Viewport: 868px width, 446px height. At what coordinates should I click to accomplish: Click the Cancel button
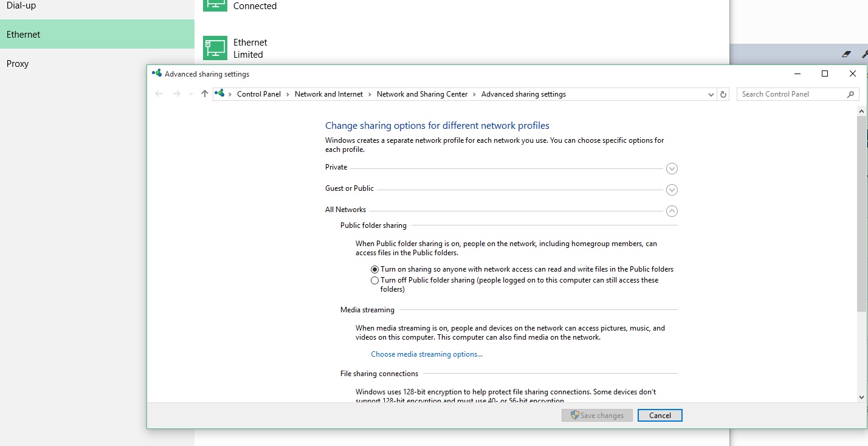pos(660,416)
